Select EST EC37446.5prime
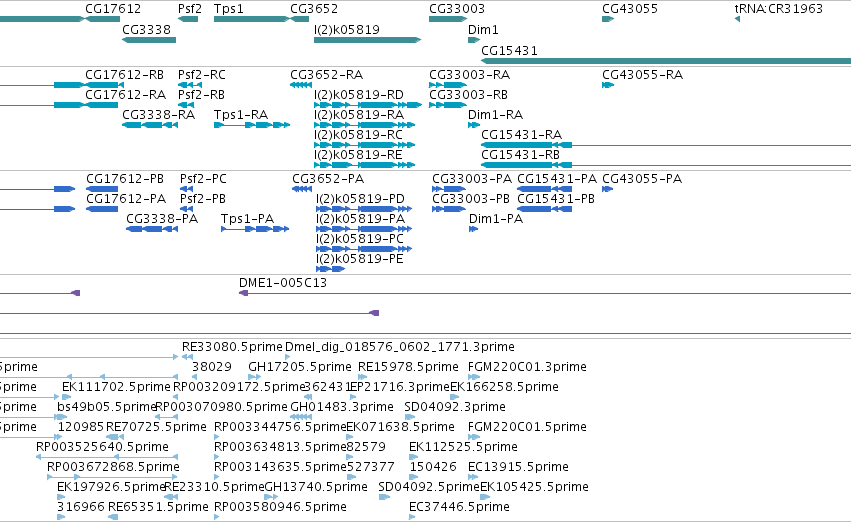The height and width of the screenshot is (522, 851). 459,507
